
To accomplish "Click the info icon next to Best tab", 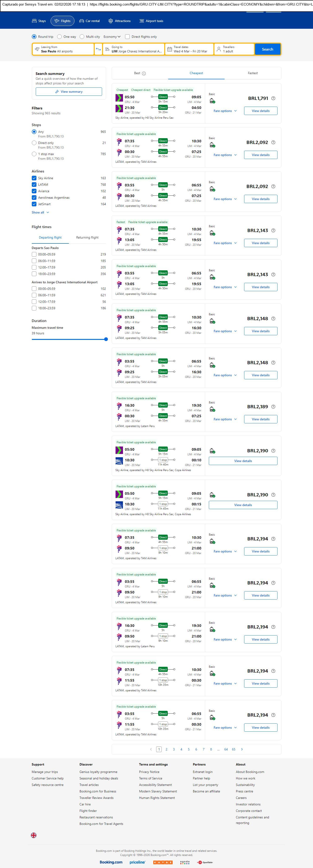I will point(144,73).
